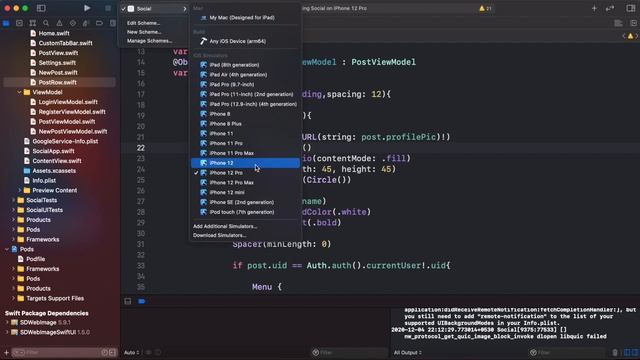Expand the SocialTests folder

coord(13,200)
